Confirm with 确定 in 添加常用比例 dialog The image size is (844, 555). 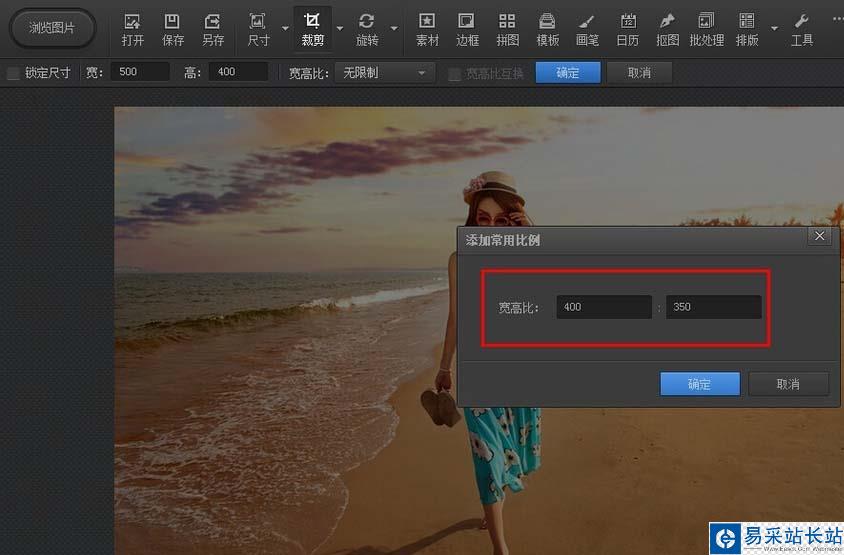[700, 384]
